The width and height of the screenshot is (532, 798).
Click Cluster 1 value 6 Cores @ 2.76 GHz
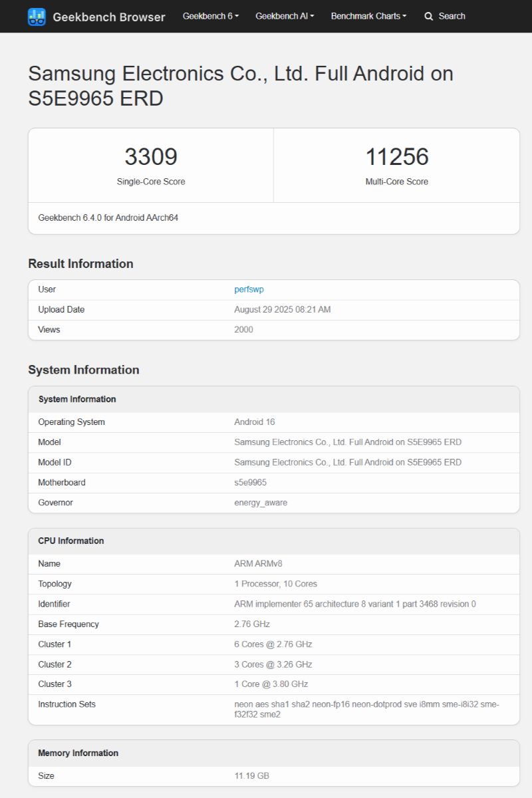[x=273, y=644]
